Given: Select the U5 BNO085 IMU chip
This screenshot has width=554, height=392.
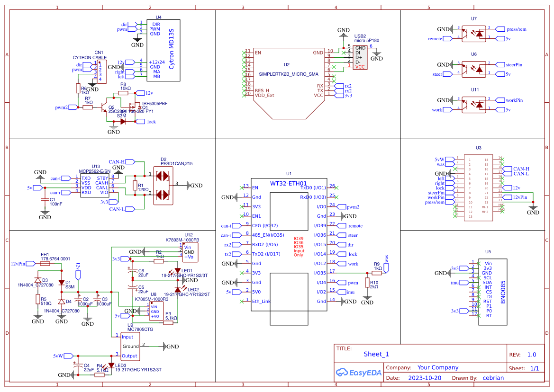Looking at the screenshot, I should (492, 291).
